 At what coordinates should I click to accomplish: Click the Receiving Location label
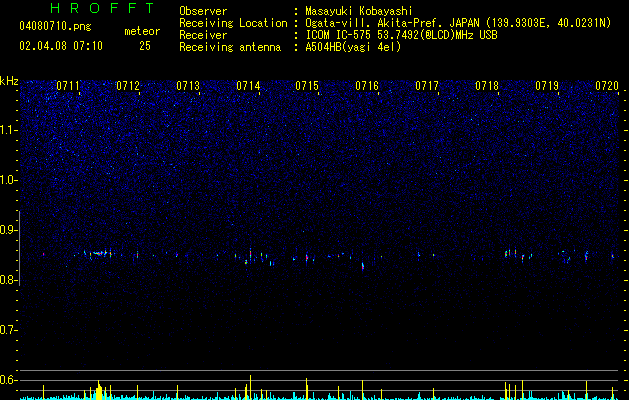point(233,23)
